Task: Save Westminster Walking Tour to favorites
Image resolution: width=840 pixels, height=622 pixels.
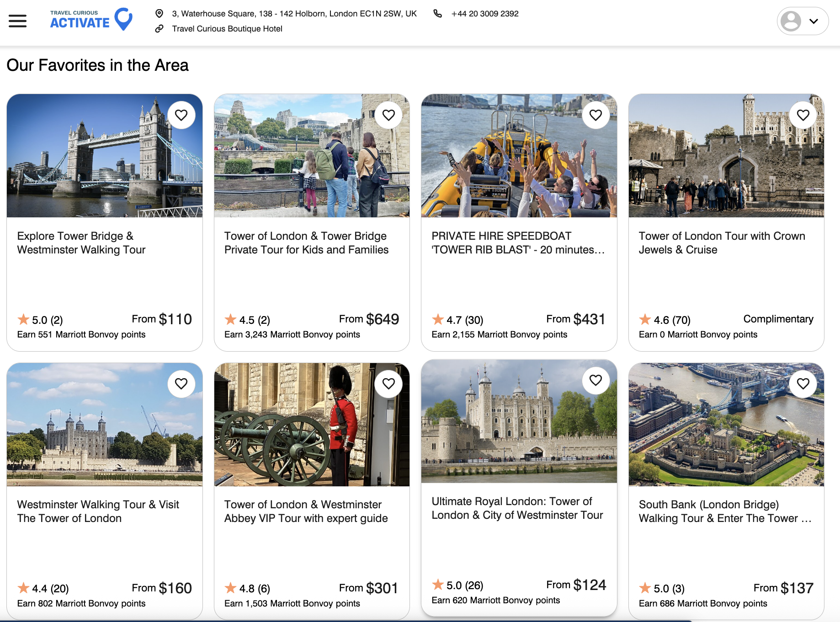Action: (181, 384)
